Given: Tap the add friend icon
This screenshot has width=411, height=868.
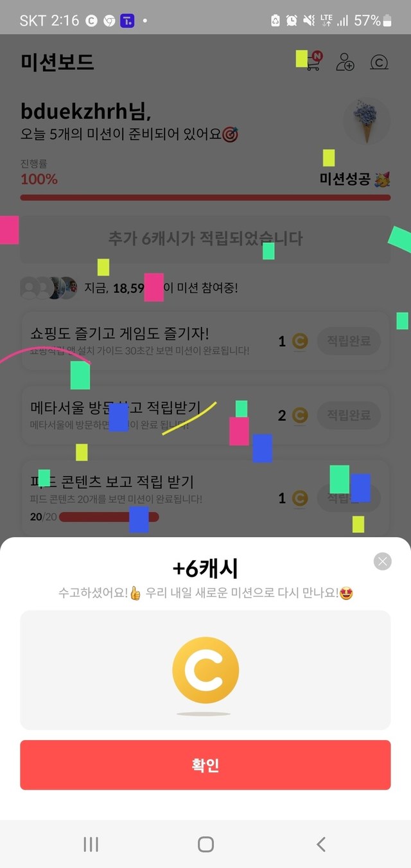Looking at the screenshot, I should pyautogui.click(x=345, y=62).
